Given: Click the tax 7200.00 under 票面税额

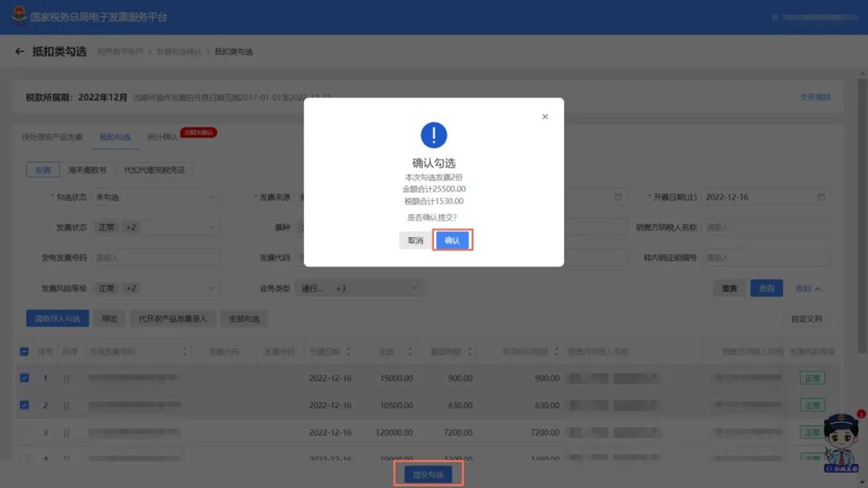Looking at the screenshot, I should pyautogui.click(x=458, y=433).
